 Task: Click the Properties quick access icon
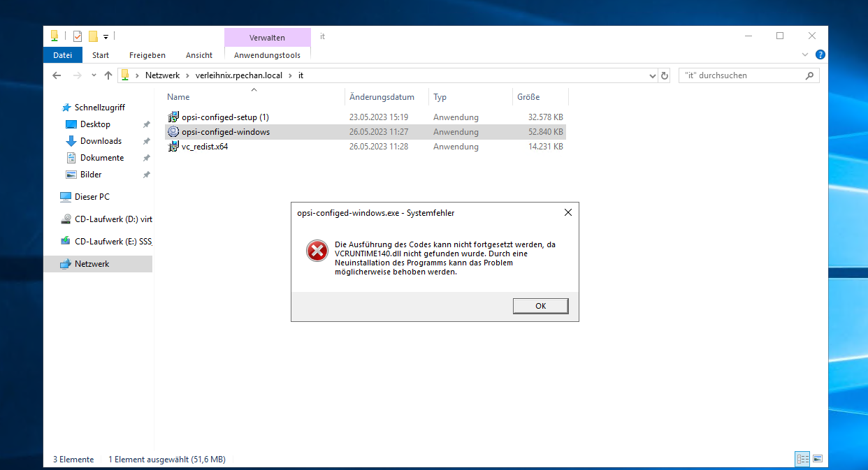pos(77,36)
